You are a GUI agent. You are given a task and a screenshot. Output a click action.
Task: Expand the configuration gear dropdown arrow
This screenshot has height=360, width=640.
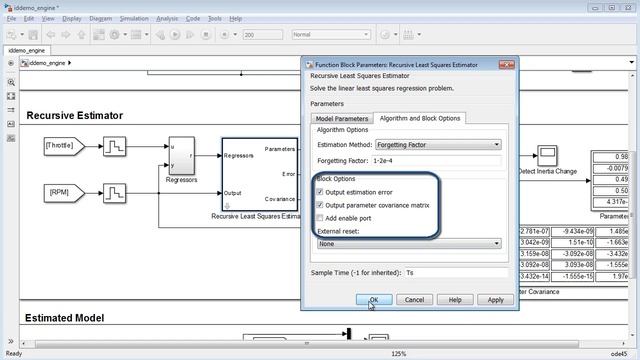pos(125,35)
